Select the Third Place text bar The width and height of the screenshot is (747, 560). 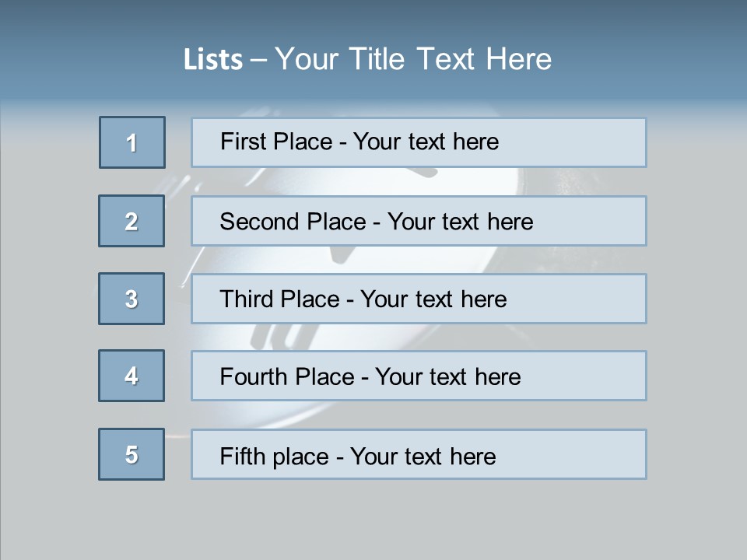(x=419, y=299)
